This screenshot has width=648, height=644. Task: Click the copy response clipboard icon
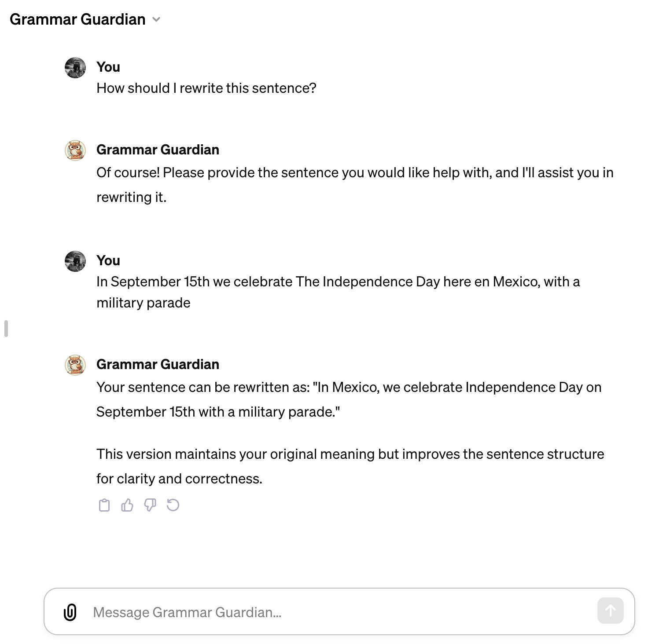coord(104,505)
